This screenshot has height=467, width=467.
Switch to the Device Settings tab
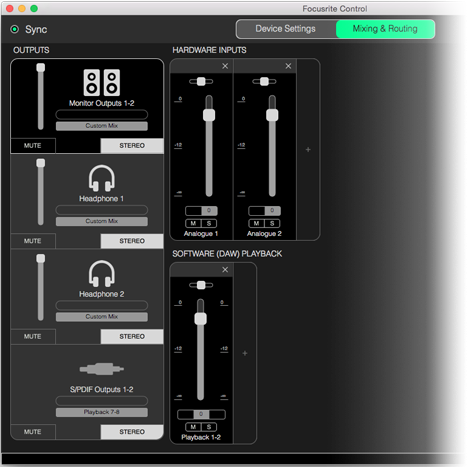(286, 29)
